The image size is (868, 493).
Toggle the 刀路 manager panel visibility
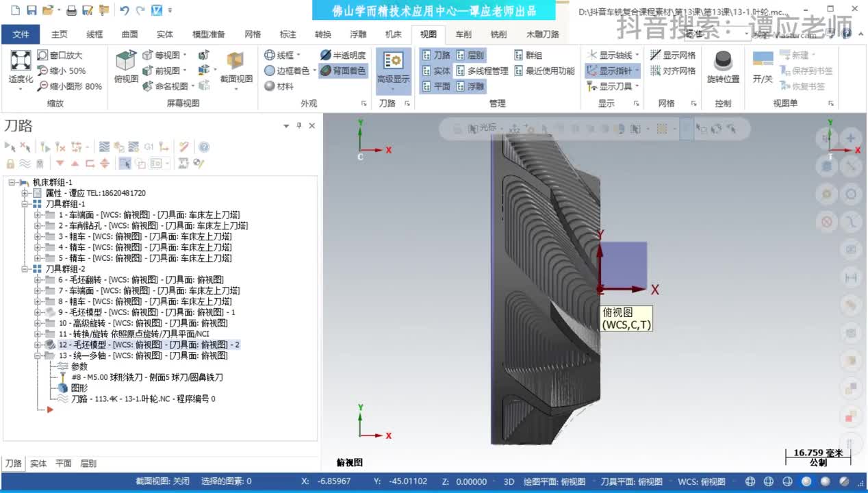click(x=436, y=55)
